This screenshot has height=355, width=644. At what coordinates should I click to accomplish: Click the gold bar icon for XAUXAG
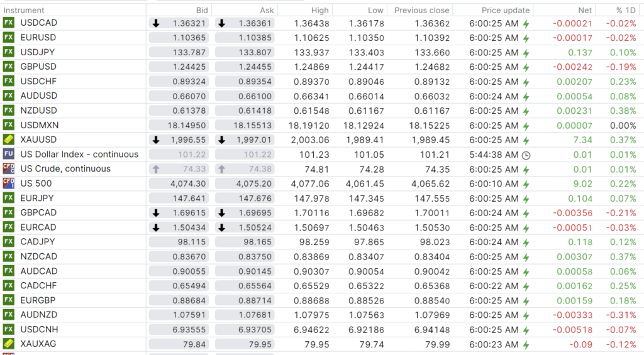pos(9,344)
